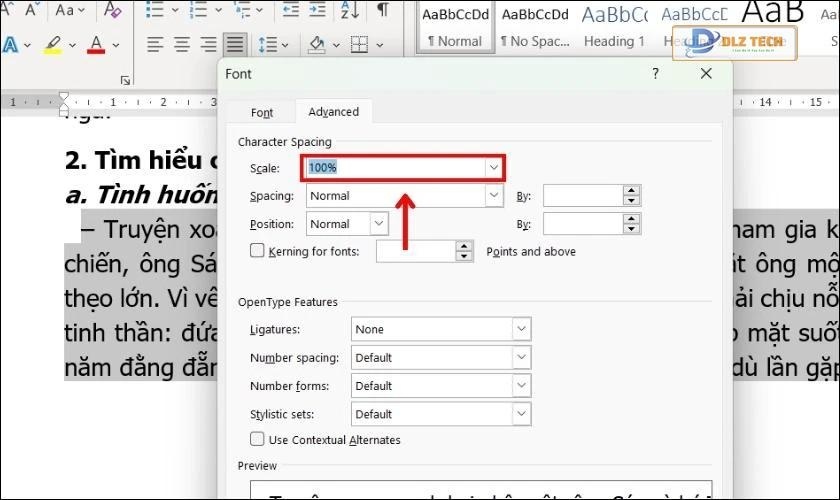Open the Number spacing dropdown
Screen dimensions: 840x500
point(520,357)
